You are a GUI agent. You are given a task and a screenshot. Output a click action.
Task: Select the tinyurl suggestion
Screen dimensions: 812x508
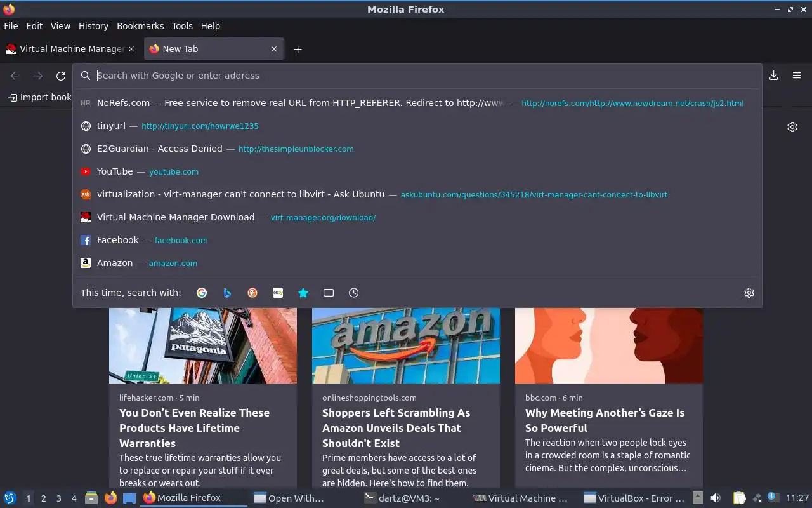417,126
